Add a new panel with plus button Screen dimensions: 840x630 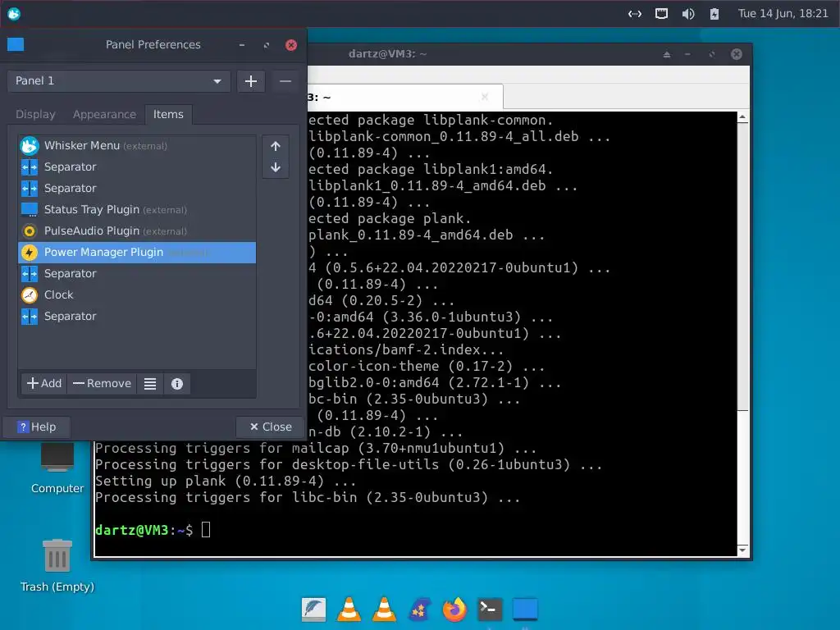(251, 81)
